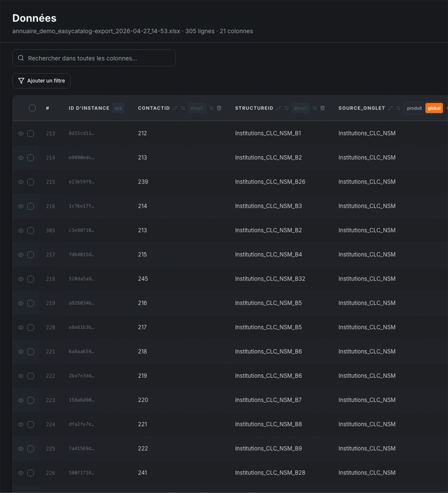Click the eye icon of row 213
This screenshot has height=493, width=448.
click(21, 134)
